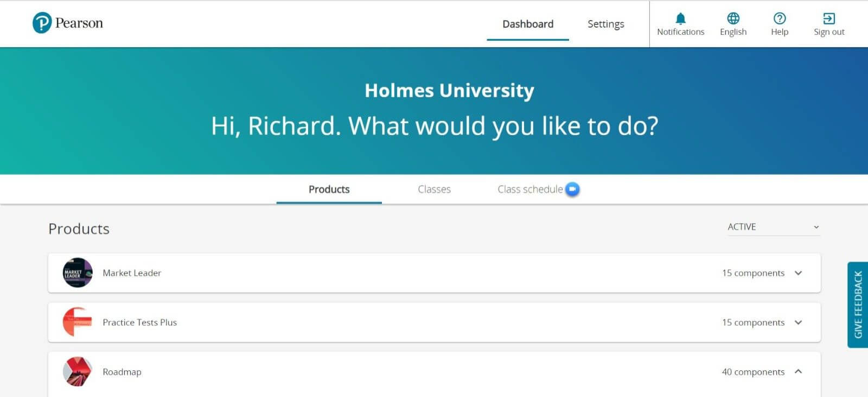868x397 pixels.
Task: Open Notifications bell icon
Action: tap(680, 18)
